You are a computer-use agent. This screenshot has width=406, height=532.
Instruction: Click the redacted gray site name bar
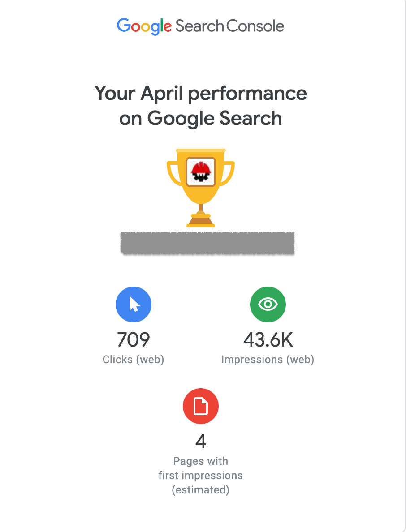(x=207, y=244)
